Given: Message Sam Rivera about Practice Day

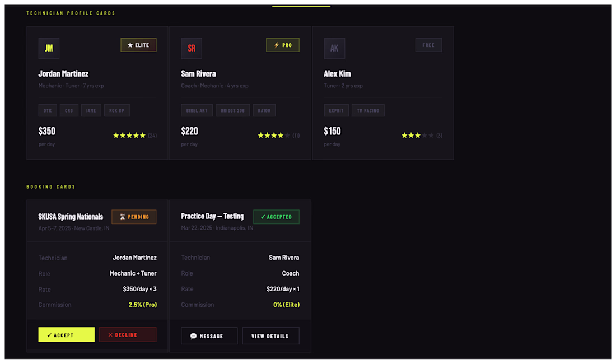Looking at the screenshot, I should click(x=209, y=336).
